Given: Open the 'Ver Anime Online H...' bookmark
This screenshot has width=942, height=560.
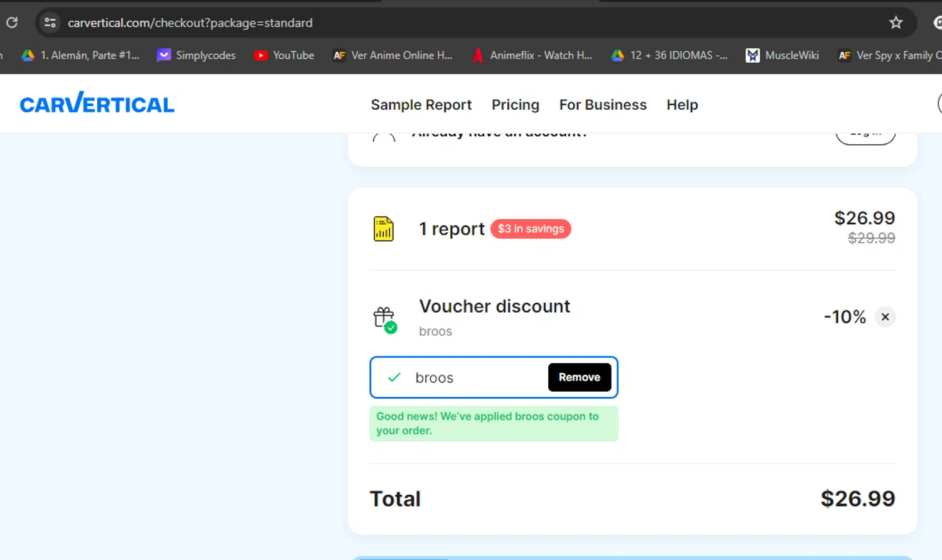Looking at the screenshot, I should click(392, 55).
